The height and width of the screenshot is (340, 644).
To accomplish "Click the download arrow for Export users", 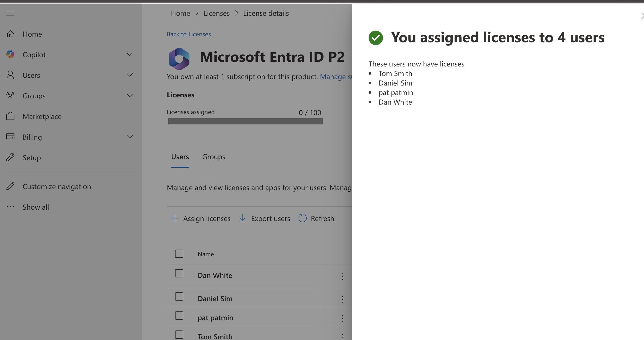I will tap(243, 218).
